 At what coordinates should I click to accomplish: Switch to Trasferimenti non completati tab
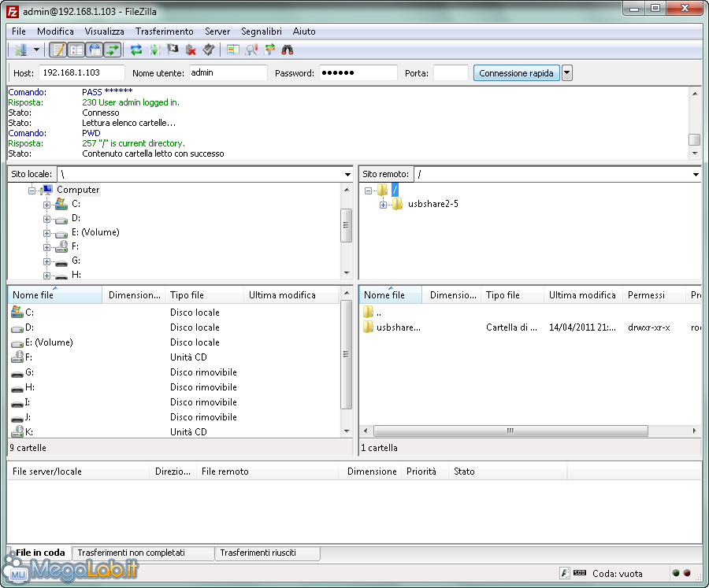[x=143, y=553]
